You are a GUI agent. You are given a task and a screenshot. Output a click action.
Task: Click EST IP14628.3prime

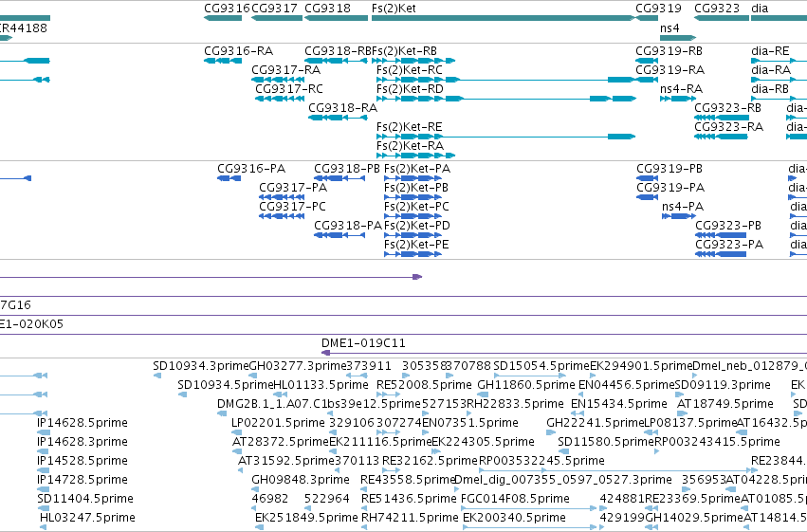(x=44, y=451)
